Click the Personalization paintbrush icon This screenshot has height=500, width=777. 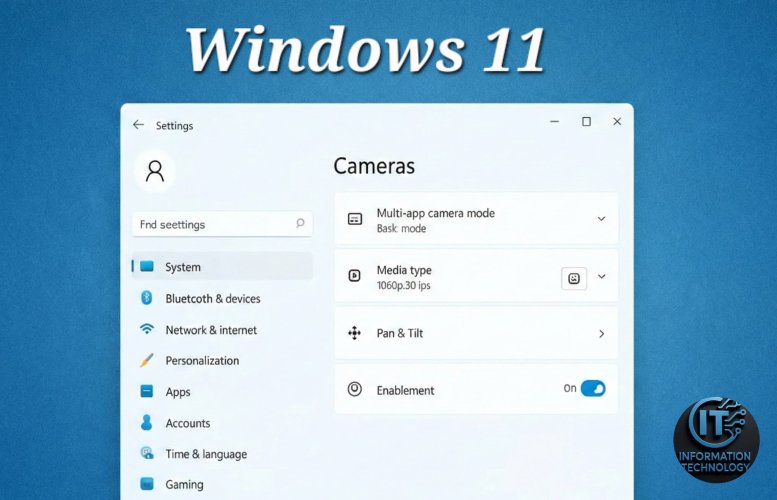147,360
